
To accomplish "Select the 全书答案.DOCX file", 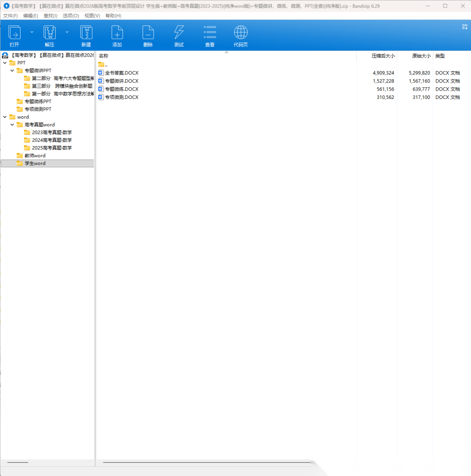I will 121,73.
